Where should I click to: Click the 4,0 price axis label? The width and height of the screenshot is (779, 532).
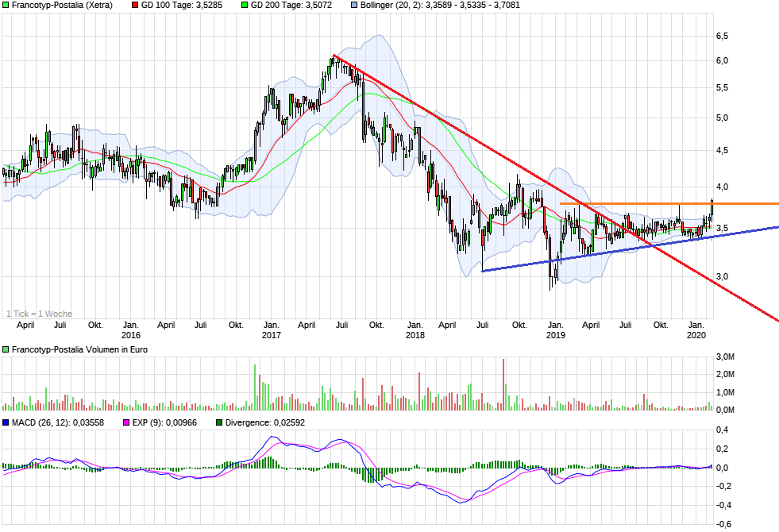pos(722,187)
